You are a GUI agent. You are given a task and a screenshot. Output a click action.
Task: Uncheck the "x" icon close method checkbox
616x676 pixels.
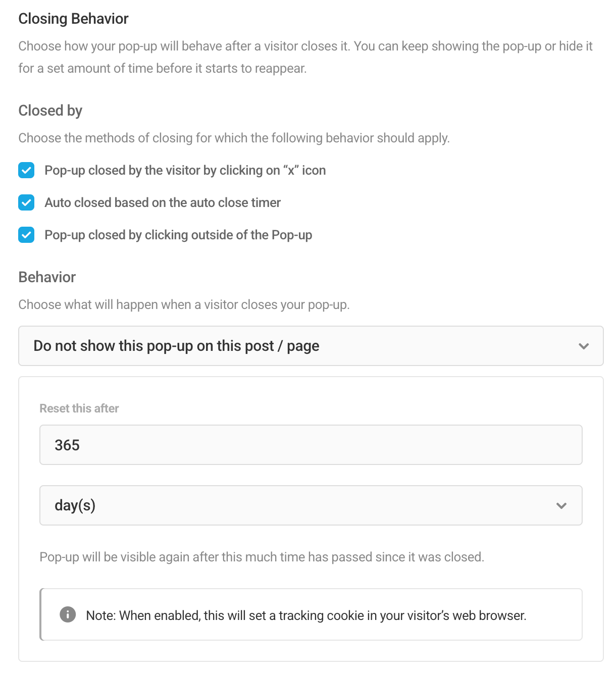26,171
